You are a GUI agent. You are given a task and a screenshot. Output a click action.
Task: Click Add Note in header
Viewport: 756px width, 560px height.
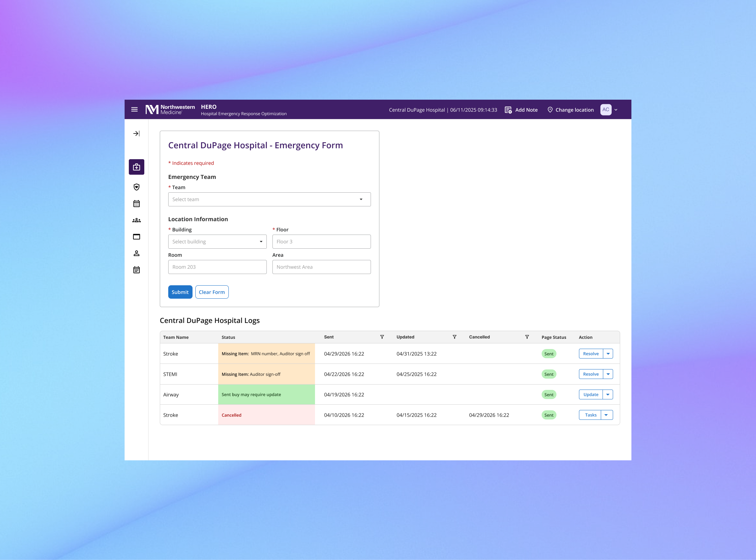click(521, 110)
